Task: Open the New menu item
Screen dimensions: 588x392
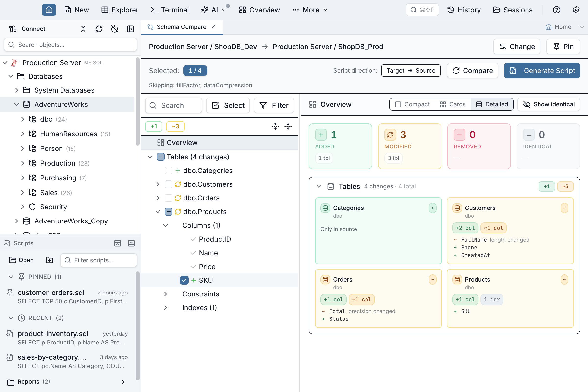Action: [x=77, y=10]
